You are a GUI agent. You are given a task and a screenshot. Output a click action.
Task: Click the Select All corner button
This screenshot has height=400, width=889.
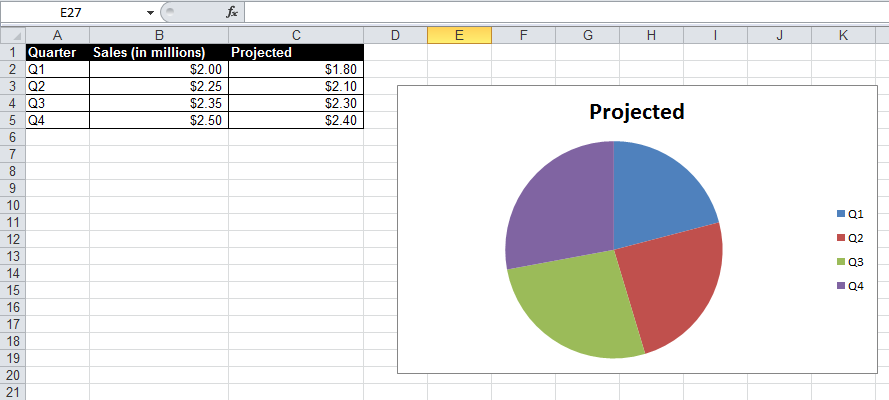click(13, 35)
